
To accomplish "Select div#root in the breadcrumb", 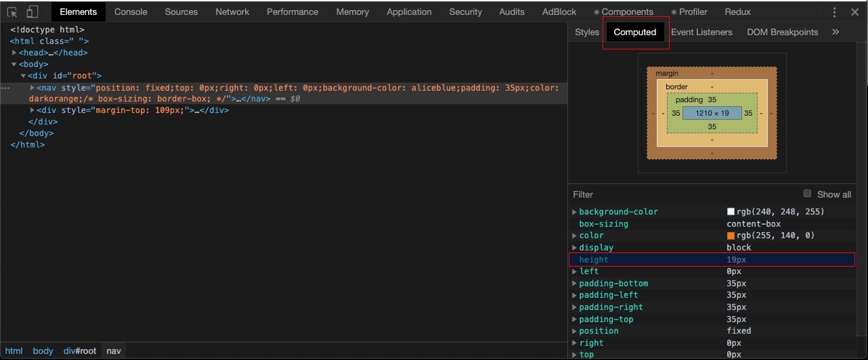I will [80, 351].
